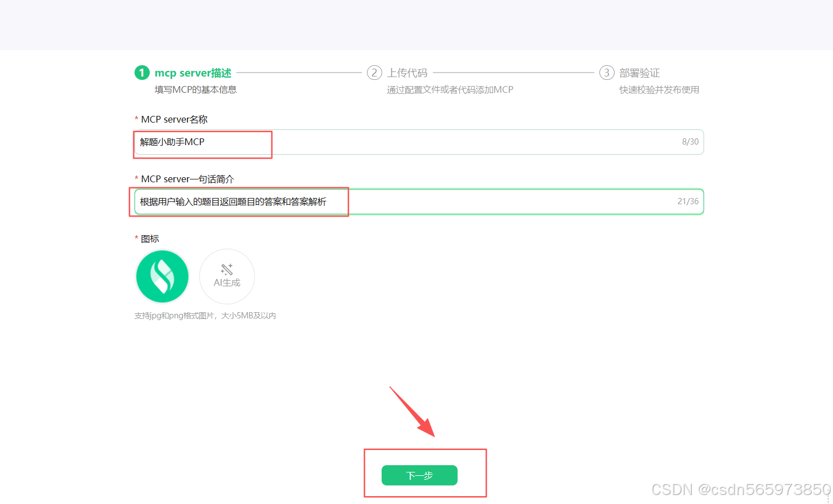Viewport: 833px width, 504px height.
Task: Click the step 2 circle number
Action: [x=374, y=73]
